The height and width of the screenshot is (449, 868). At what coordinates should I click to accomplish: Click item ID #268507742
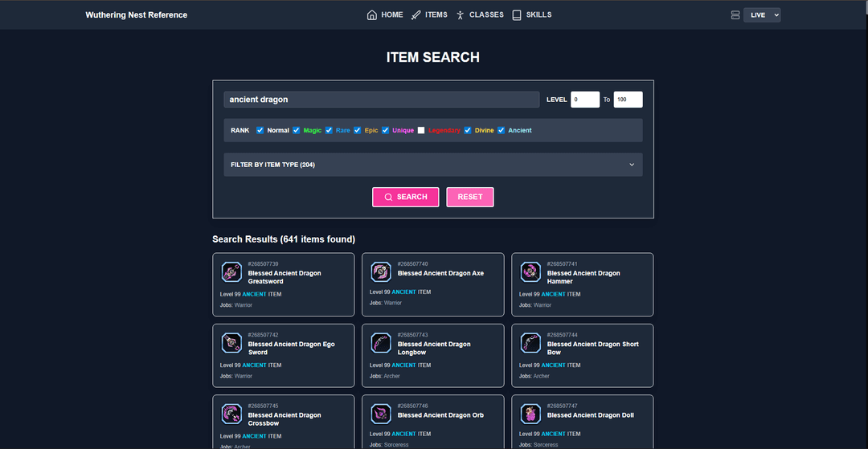(x=264, y=335)
